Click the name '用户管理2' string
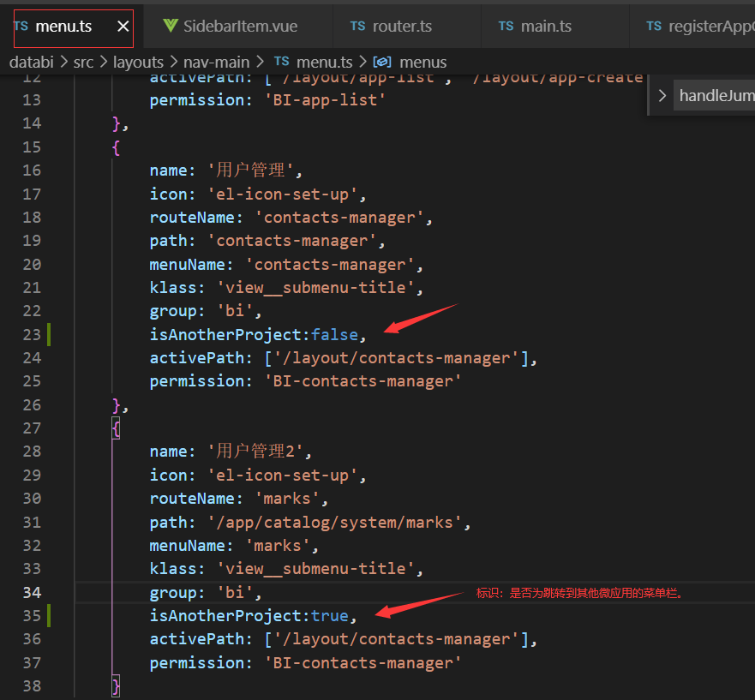 pyautogui.click(x=255, y=452)
